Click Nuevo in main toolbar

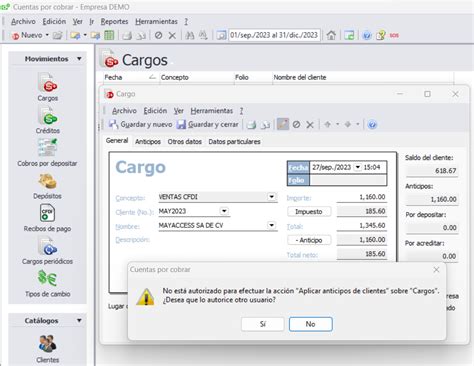(27, 35)
